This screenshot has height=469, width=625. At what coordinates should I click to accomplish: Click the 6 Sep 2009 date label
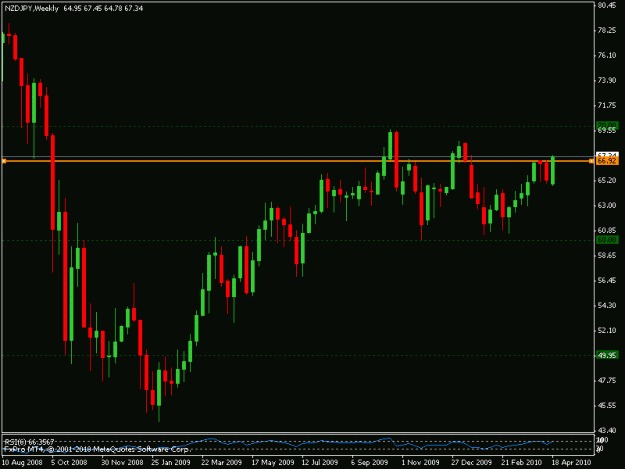click(x=369, y=463)
